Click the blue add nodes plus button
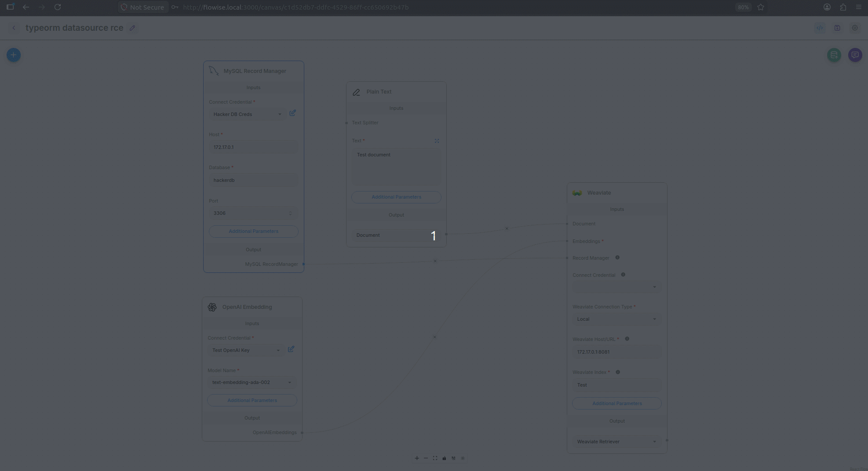This screenshot has height=471, width=868. point(14,55)
